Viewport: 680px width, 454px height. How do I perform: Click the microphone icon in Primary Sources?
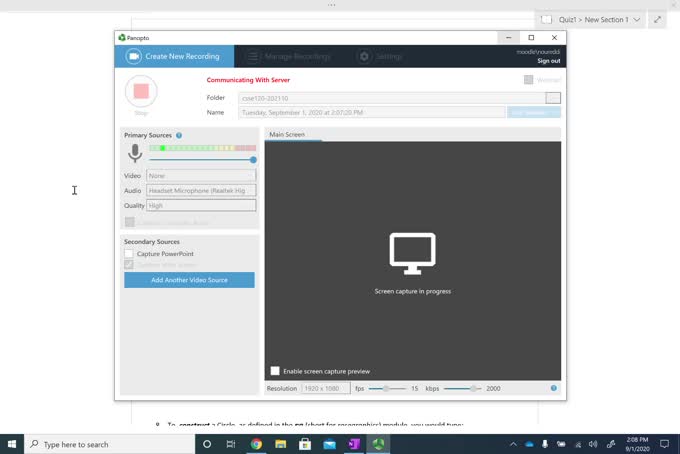135,153
